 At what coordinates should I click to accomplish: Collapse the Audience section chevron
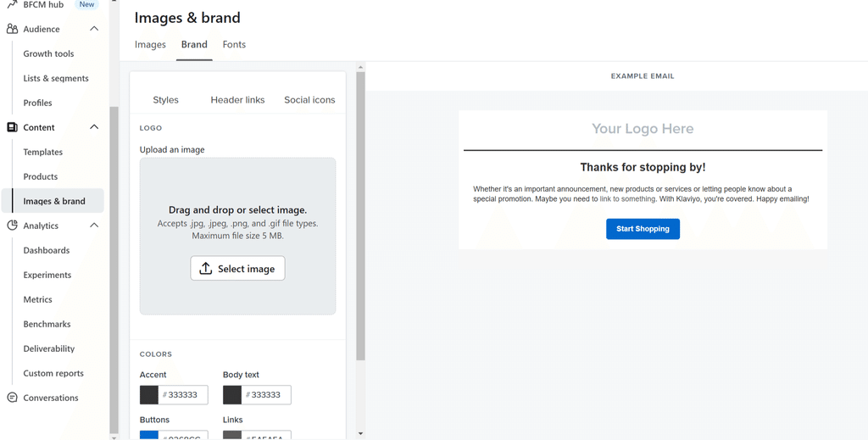pyautogui.click(x=94, y=29)
